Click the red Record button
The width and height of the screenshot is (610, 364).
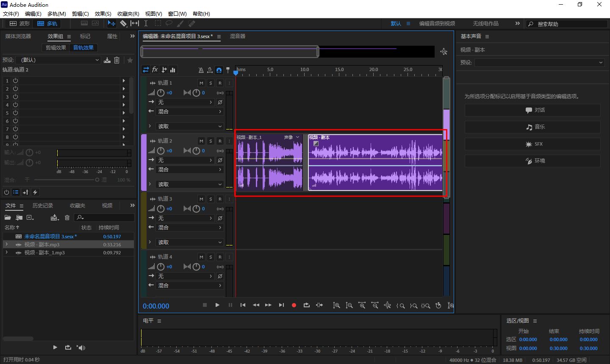[x=294, y=305]
